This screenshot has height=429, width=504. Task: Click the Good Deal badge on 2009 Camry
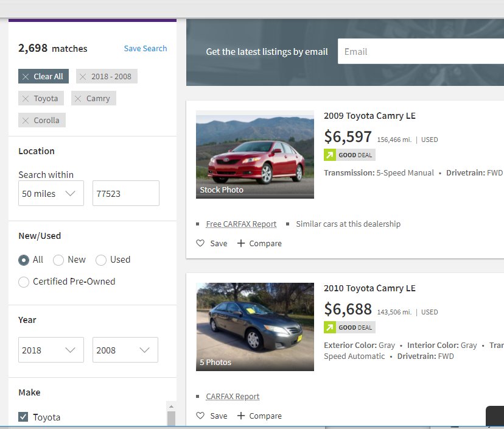click(349, 155)
